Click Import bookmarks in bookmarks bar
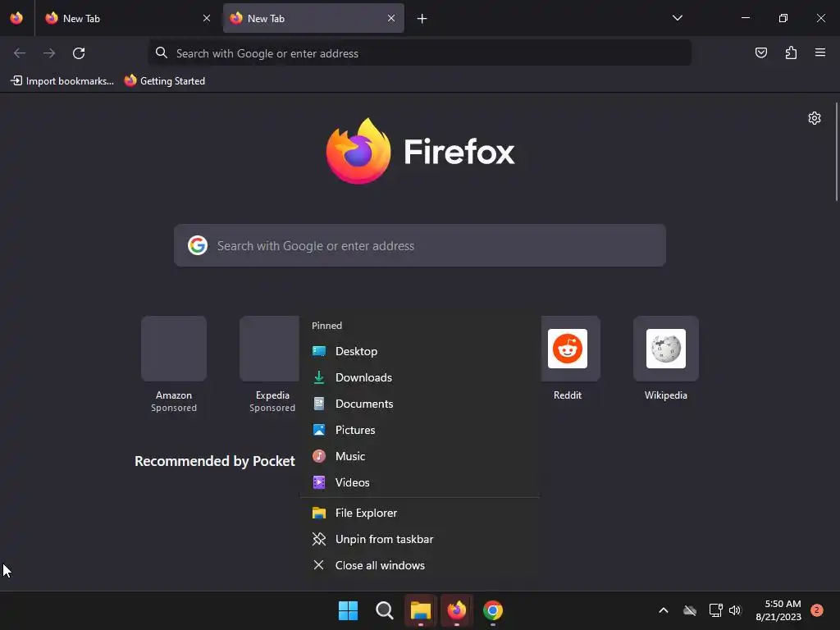 (x=62, y=81)
